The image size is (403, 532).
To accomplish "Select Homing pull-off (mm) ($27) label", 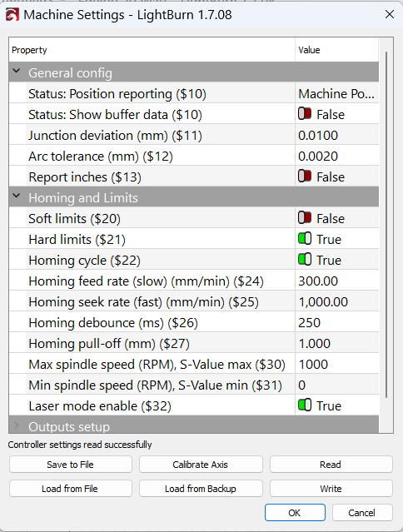I will coord(109,343).
